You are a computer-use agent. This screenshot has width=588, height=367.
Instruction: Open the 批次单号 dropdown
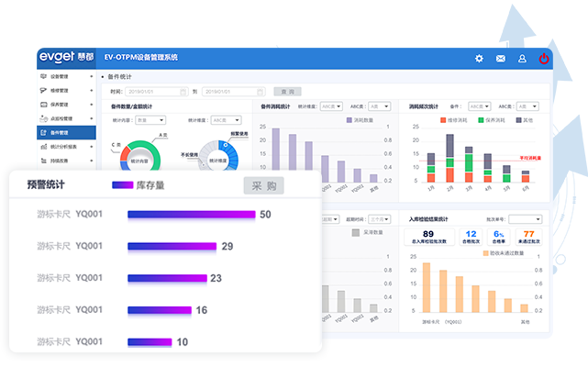(x=525, y=219)
